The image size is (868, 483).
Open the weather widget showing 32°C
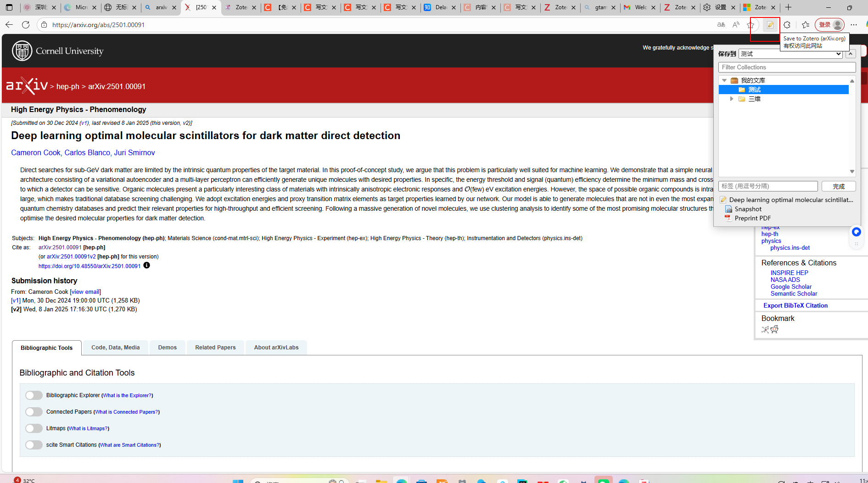24,480
